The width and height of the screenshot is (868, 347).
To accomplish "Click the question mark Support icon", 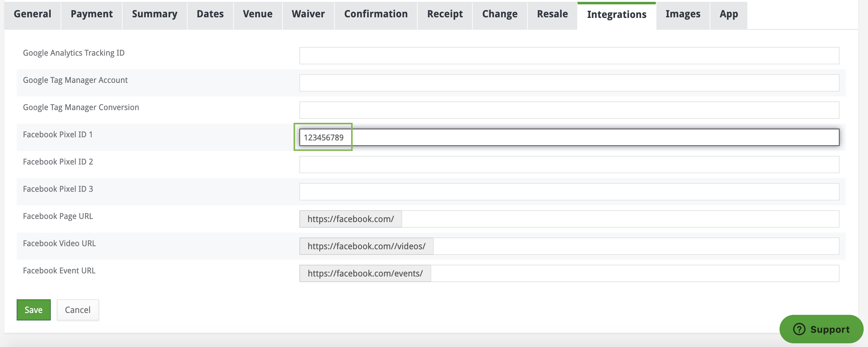I will point(799,329).
